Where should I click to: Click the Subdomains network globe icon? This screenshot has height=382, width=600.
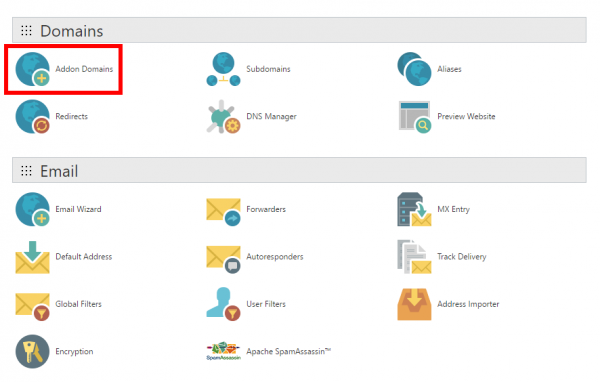223,69
